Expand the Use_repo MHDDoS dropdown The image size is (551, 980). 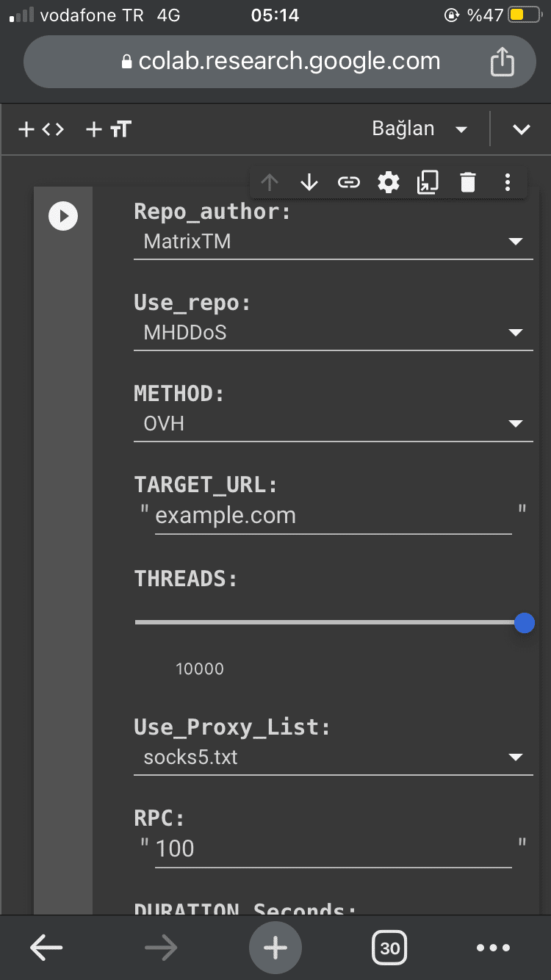click(x=333, y=333)
